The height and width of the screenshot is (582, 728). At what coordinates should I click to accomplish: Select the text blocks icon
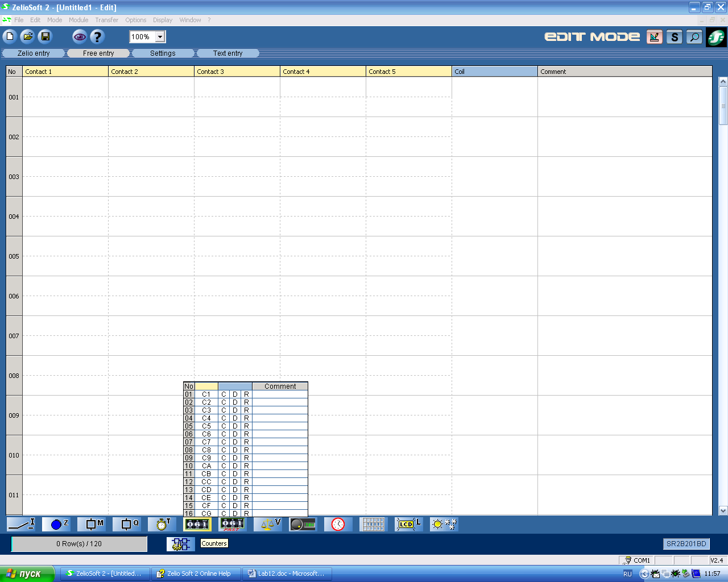click(373, 524)
